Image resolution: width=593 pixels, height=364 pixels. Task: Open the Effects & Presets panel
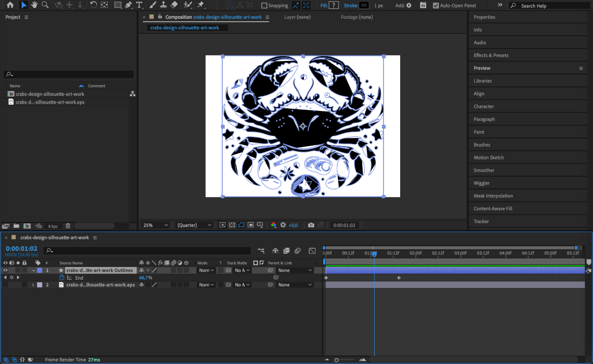pyautogui.click(x=491, y=55)
